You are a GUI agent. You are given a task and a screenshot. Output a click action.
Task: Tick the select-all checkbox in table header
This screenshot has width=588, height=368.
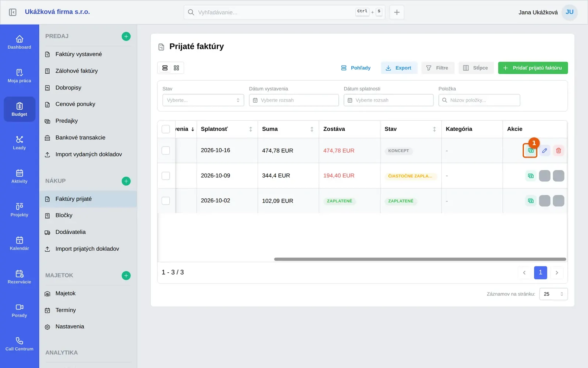coord(166,129)
